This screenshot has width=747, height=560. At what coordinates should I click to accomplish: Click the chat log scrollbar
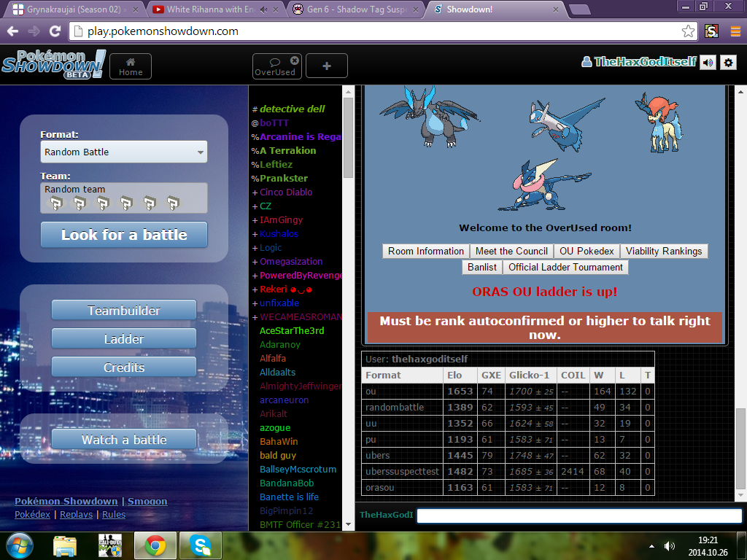pos(740,448)
